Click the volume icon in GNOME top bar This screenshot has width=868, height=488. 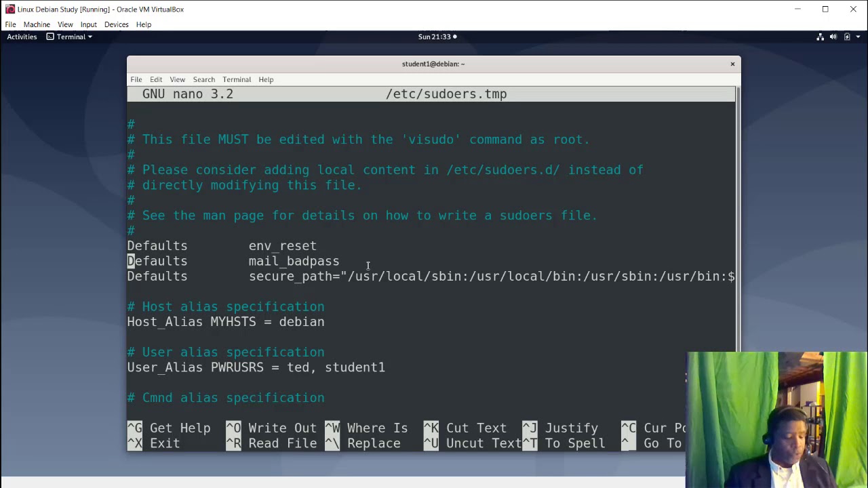833,37
